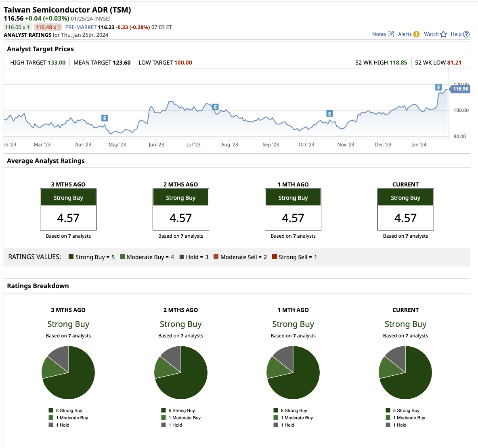478x448 pixels.
Task: Select the Current Strong Buy 4.57 rating box
Action: (x=405, y=209)
